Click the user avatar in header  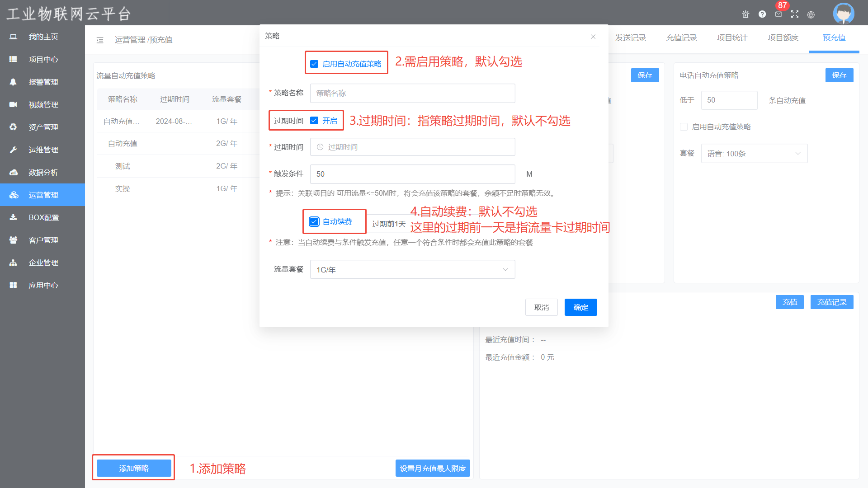point(843,14)
